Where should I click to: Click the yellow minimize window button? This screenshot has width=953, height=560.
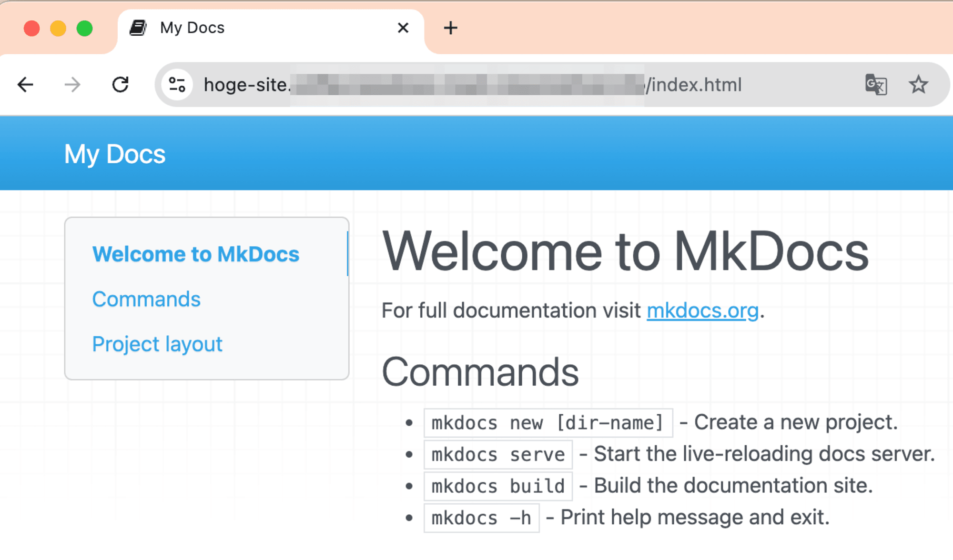pos(58,29)
